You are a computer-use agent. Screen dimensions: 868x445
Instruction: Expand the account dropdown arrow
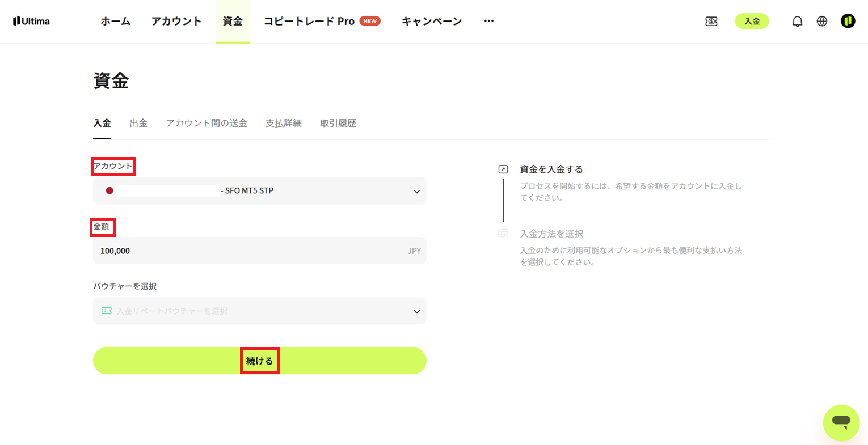[x=416, y=192]
